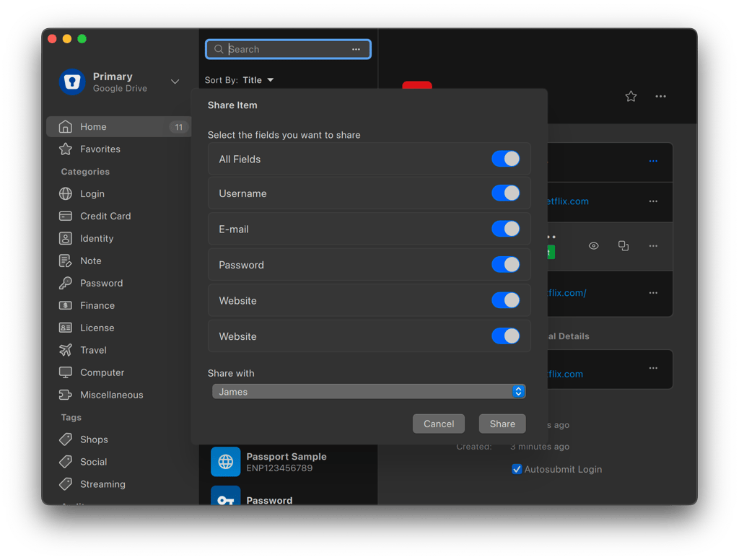
Task: Click the Enpass vault shield icon
Action: click(x=72, y=82)
